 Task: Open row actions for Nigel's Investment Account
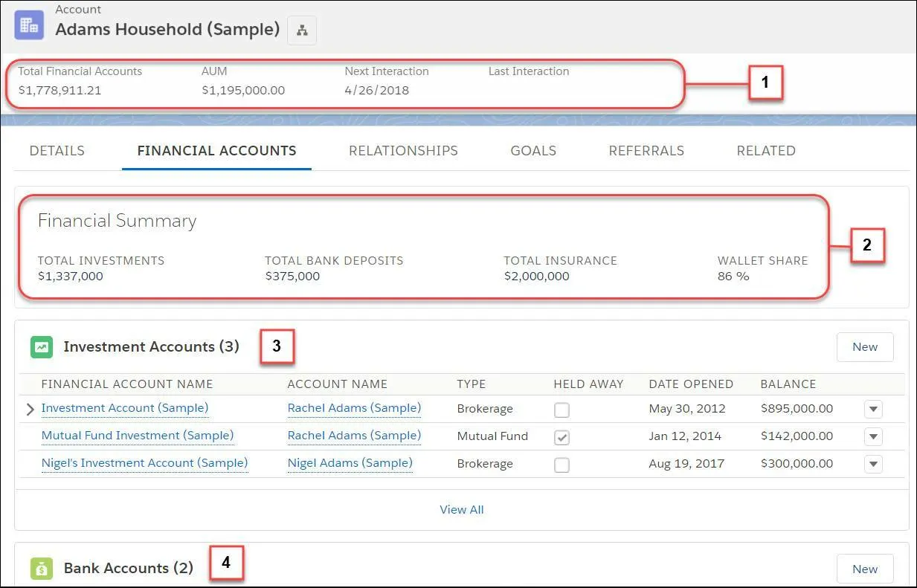tap(873, 464)
